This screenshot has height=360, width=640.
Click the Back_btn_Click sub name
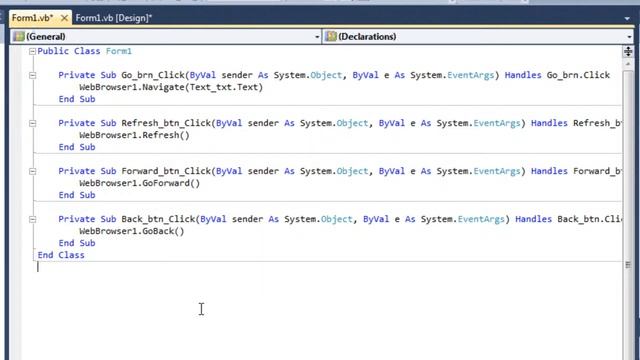tap(158, 219)
